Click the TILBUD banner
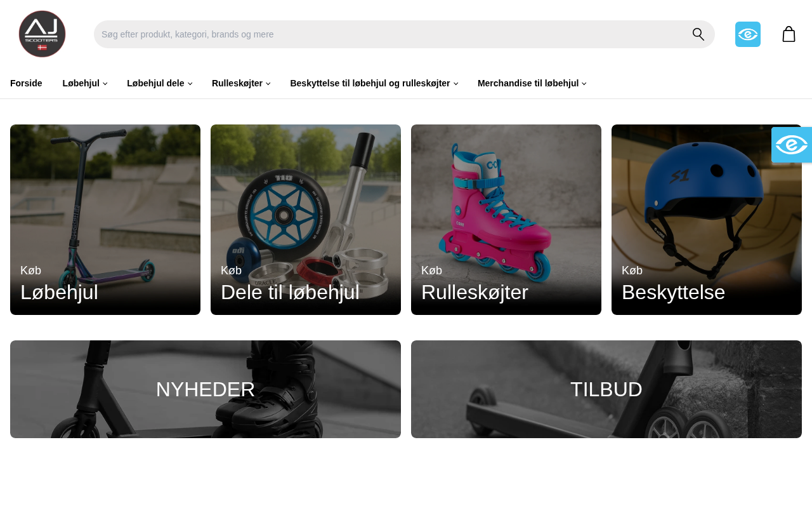Viewport: 812px width, 508px height. coord(606,389)
